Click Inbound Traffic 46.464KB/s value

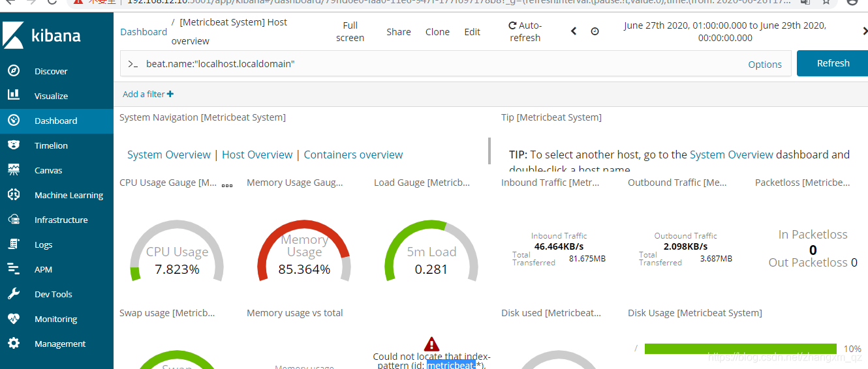coord(559,246)
